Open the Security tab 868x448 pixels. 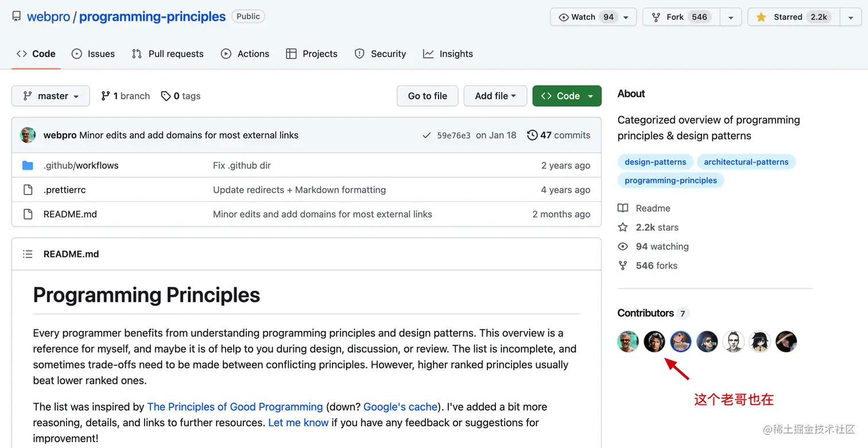pos(380,54)
